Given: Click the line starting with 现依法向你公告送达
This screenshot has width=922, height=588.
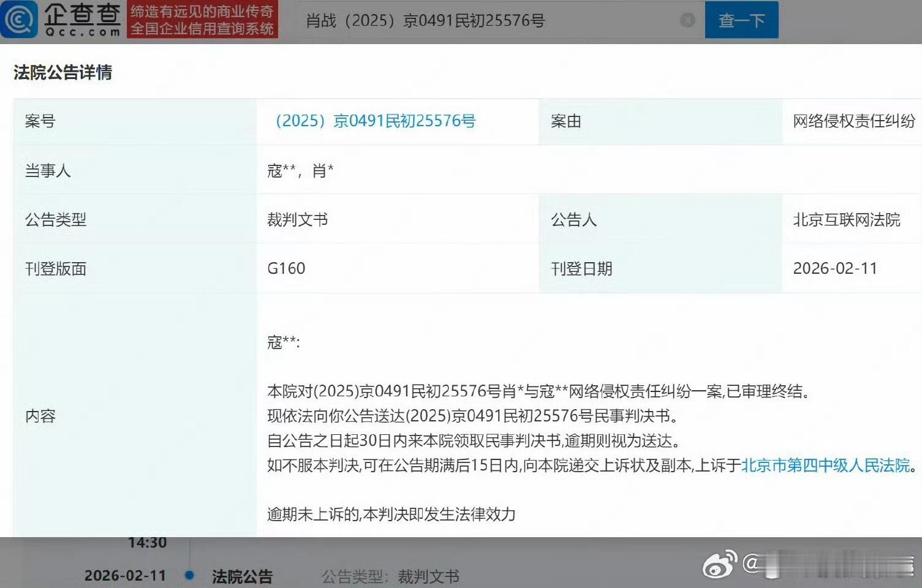Looking at the screenshot, I should coord(473,417).
